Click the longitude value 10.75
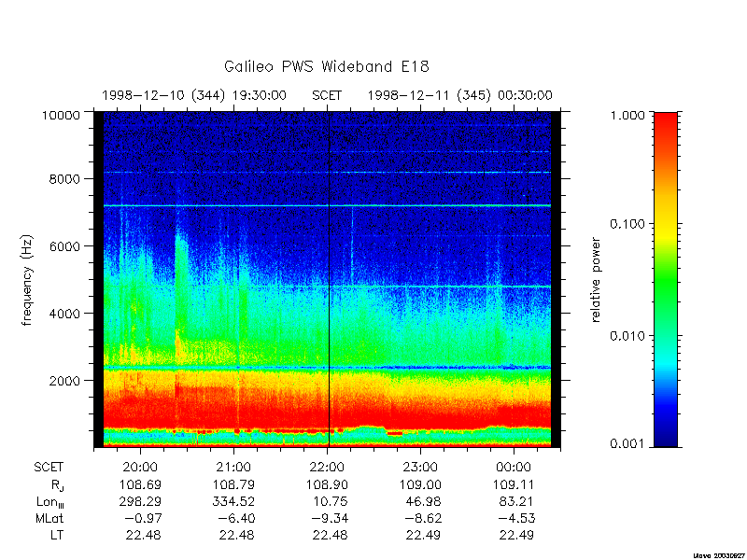Screen dimensions: 747x560 tap(331, 501)
